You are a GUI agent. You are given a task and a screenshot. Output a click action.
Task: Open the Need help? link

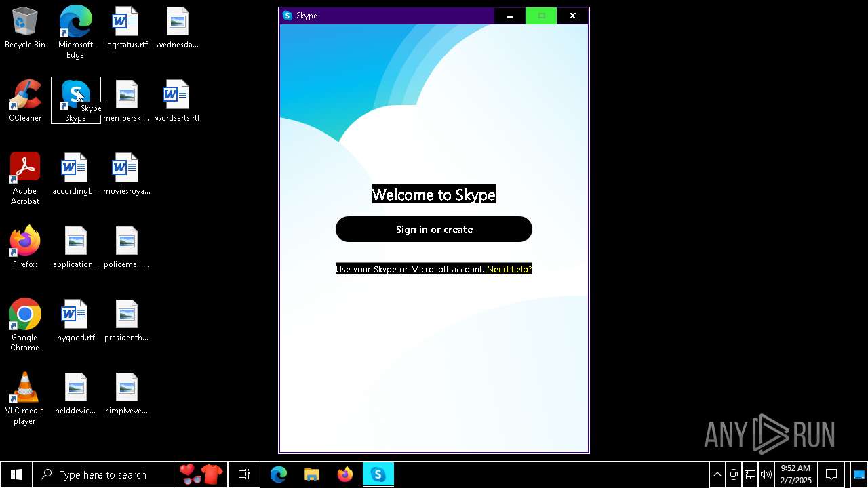tap(509, 269)
